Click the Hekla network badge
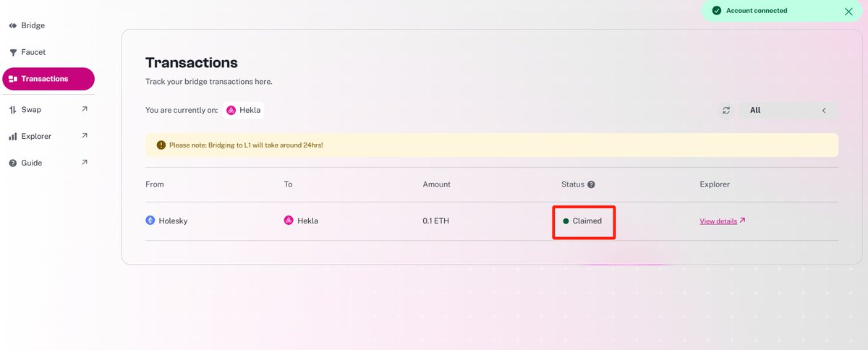This screenshot has height=350, width=868. [x=243, y=111]
